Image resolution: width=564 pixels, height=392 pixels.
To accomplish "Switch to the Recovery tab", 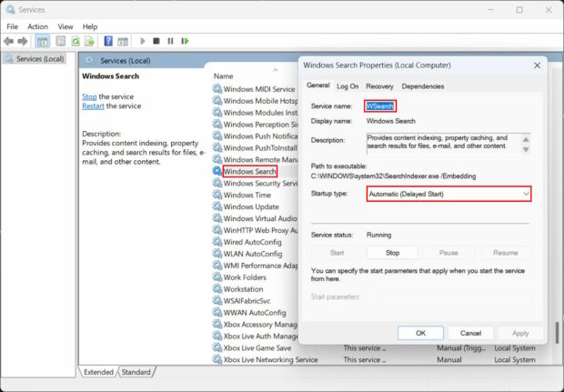I will [x=379, y=86].
